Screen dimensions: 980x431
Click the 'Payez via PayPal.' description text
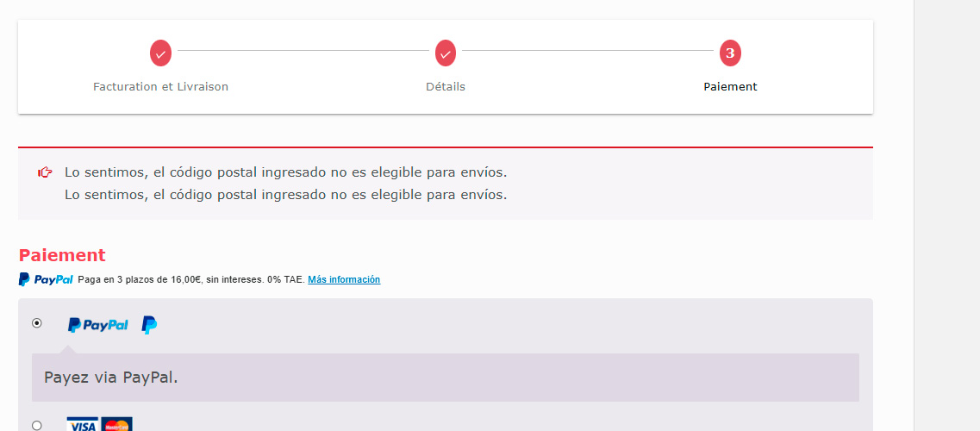tap(111, 378)
